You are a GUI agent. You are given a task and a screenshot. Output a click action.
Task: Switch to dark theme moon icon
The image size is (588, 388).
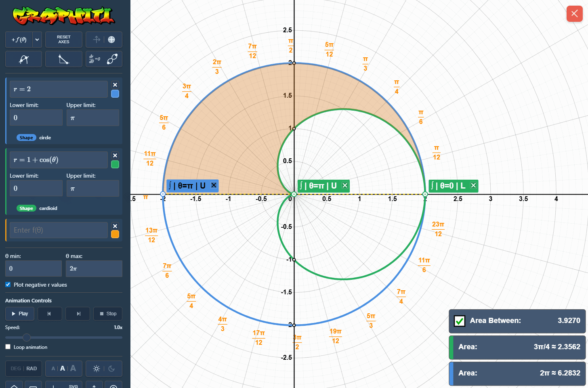click(x=112, y=369)
